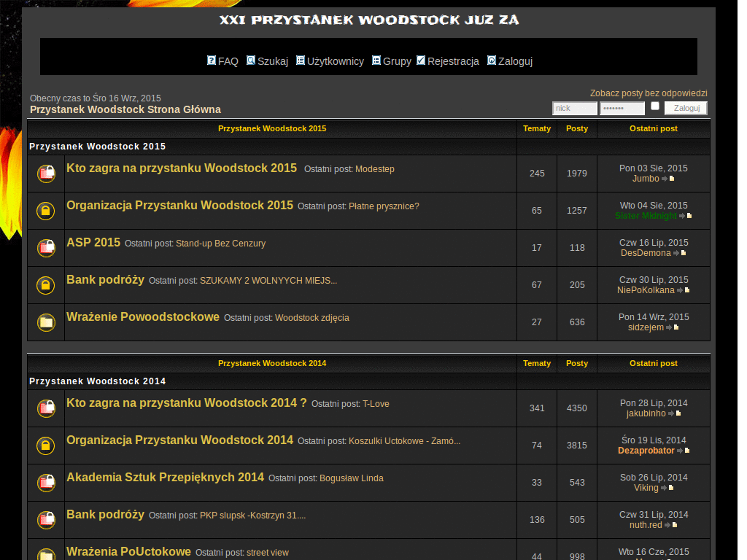The height and width of the screenshot is (560, 747).
Task: Click forum status icon for ASP 2015
Action: pyautogui.click(x=46, y=248)
